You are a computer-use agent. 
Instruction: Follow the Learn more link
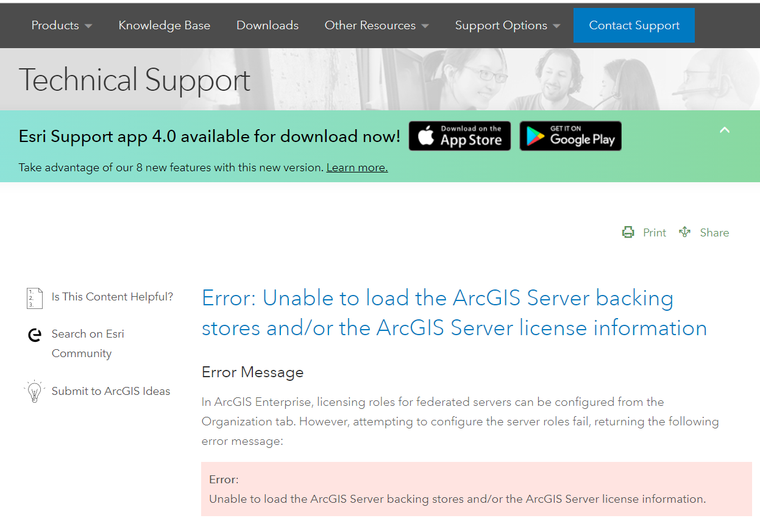pyautogui.click(x=357, y=168)
